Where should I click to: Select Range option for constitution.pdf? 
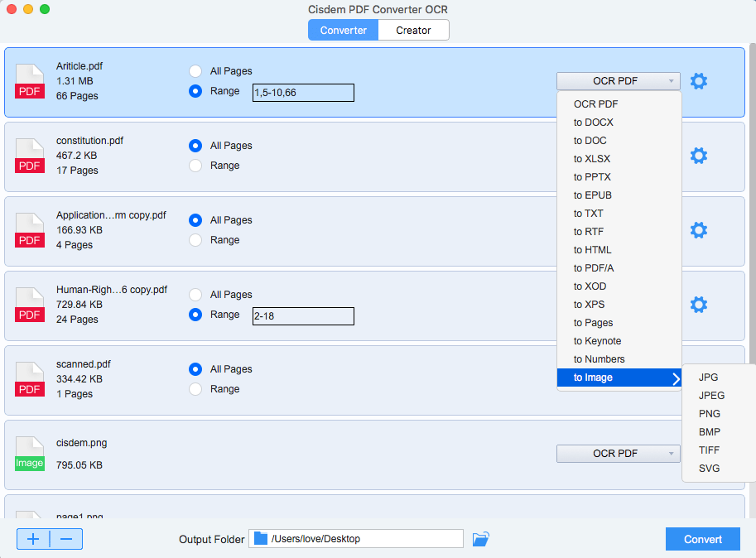click(195, 166)
